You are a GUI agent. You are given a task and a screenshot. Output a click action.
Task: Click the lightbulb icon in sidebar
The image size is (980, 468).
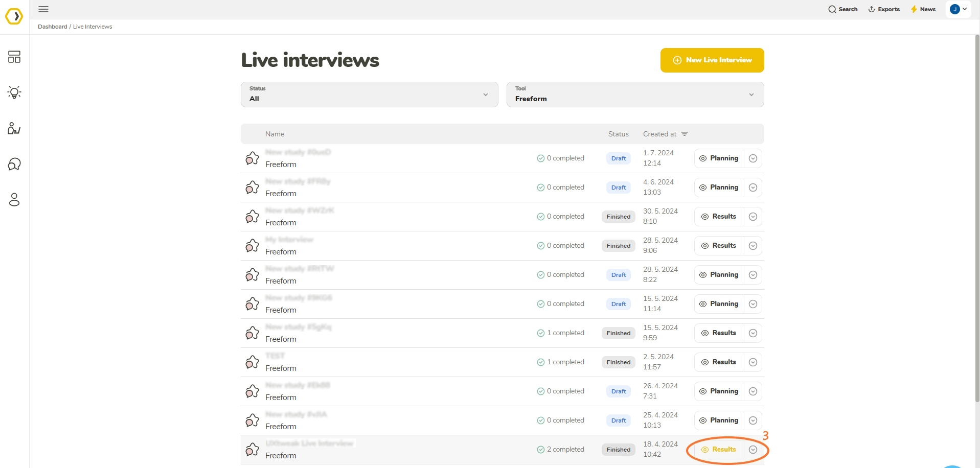point(14,92)
